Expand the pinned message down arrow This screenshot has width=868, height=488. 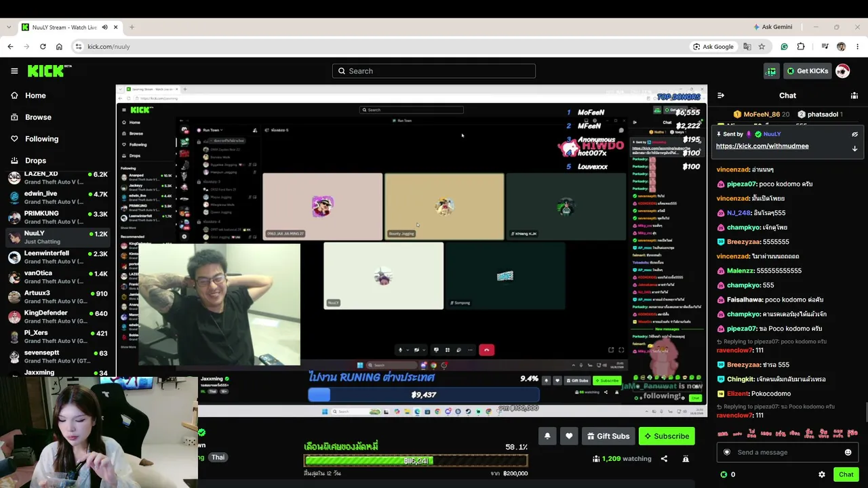(854, 148)
